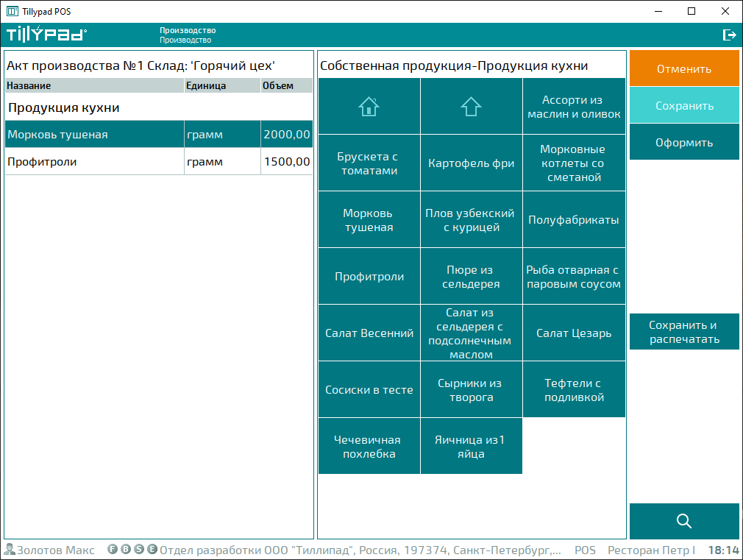Viewport: 743px width, 560px height.
Task: Click the F status indicator icon
Action: pos(113,549)
